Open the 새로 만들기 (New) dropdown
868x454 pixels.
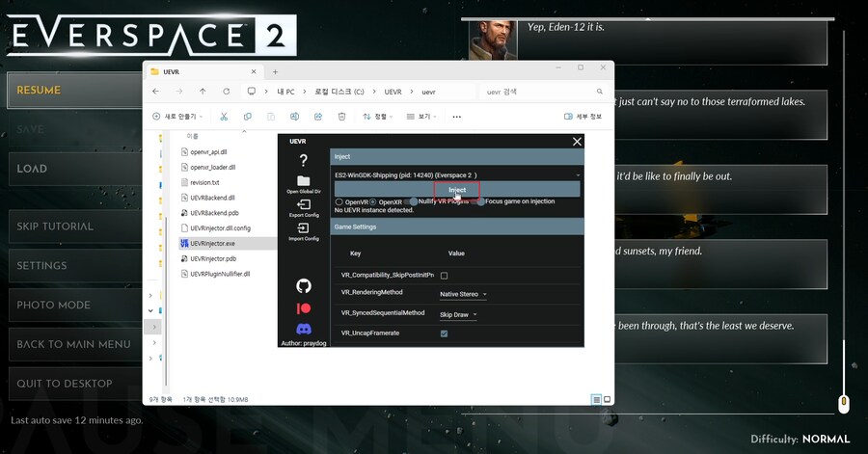point(177,116)
